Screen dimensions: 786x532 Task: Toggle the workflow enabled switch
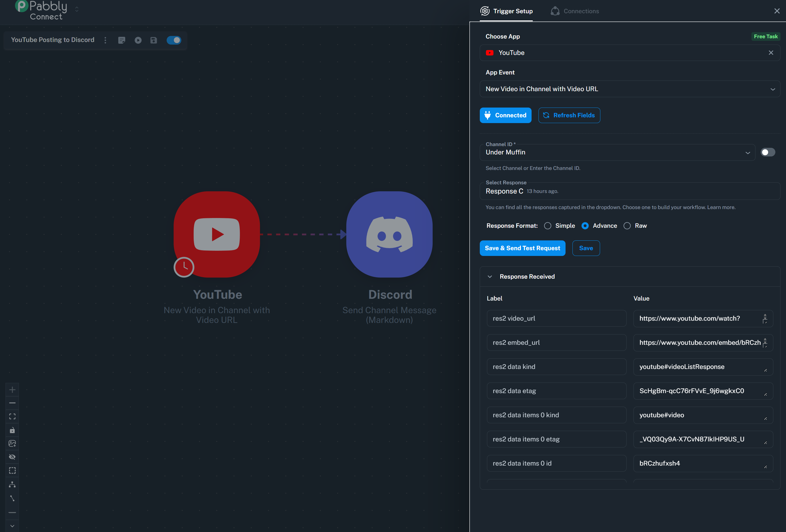174,40
